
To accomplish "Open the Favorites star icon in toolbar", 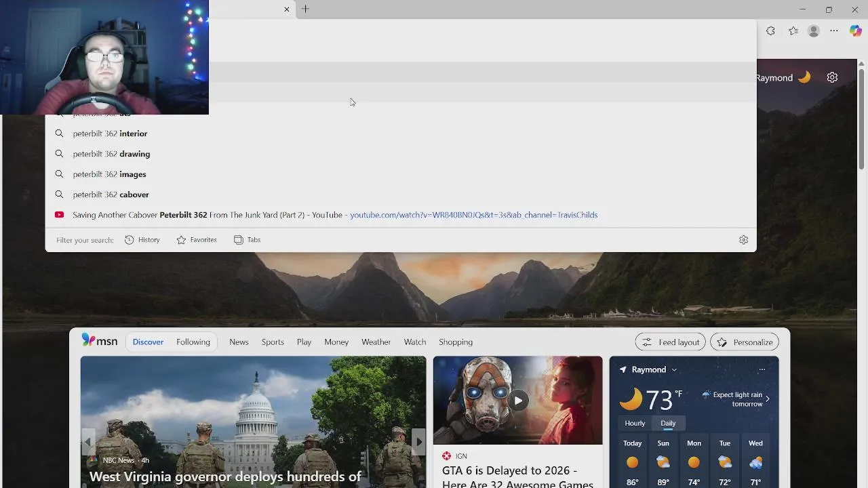I will coord(793,30).
